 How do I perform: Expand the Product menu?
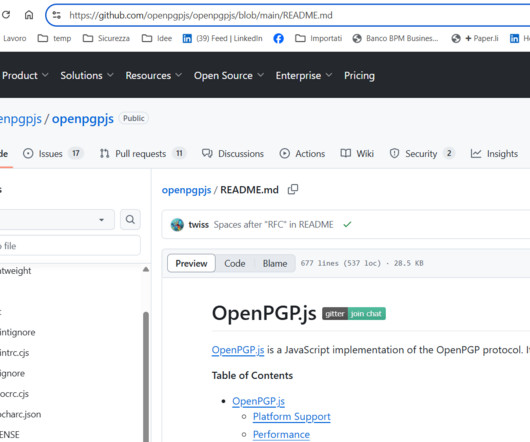tap(25, 75)
